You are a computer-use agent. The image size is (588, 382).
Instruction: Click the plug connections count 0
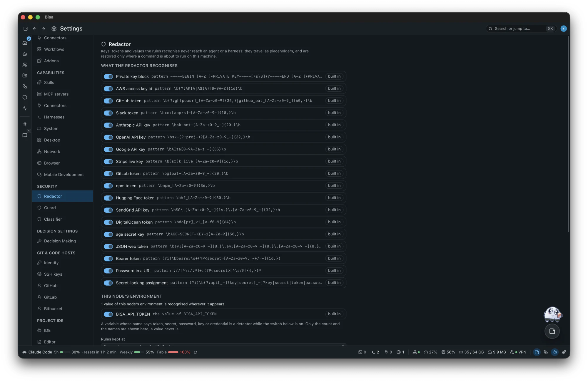(x=388, y=352)
